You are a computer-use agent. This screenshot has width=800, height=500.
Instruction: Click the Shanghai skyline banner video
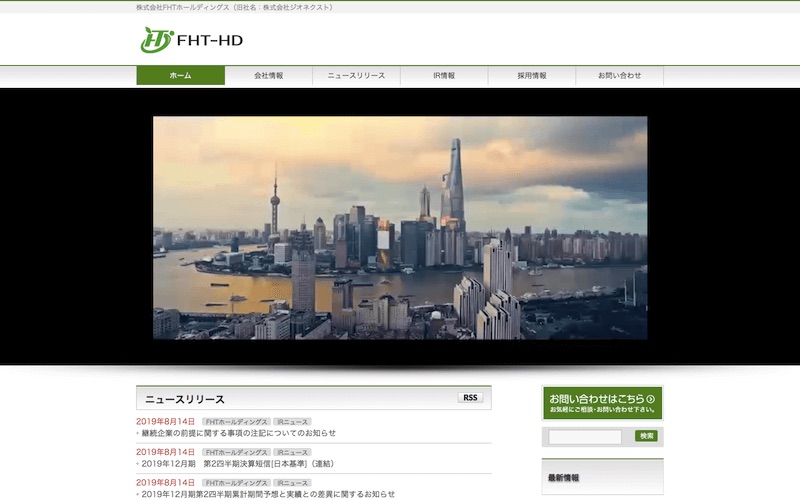pos(400,228)
